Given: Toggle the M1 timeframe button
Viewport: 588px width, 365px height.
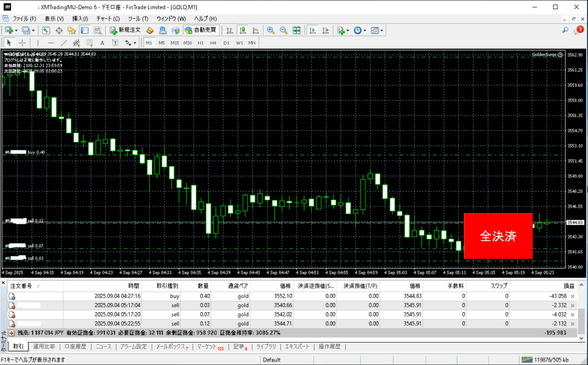Looking at the screenshot, I should click(149, 42).
